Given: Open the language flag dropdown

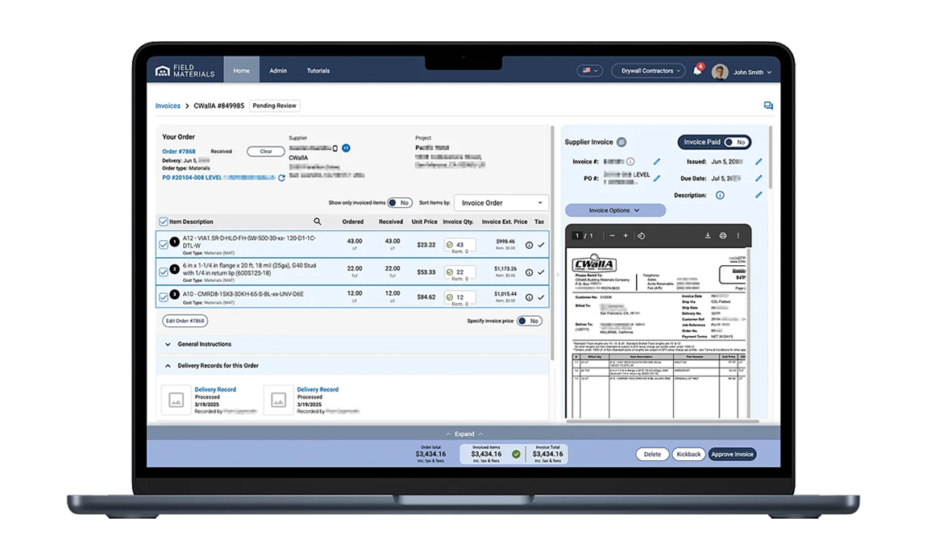Looking at the screenshot, I should click(x=589, y=71).
